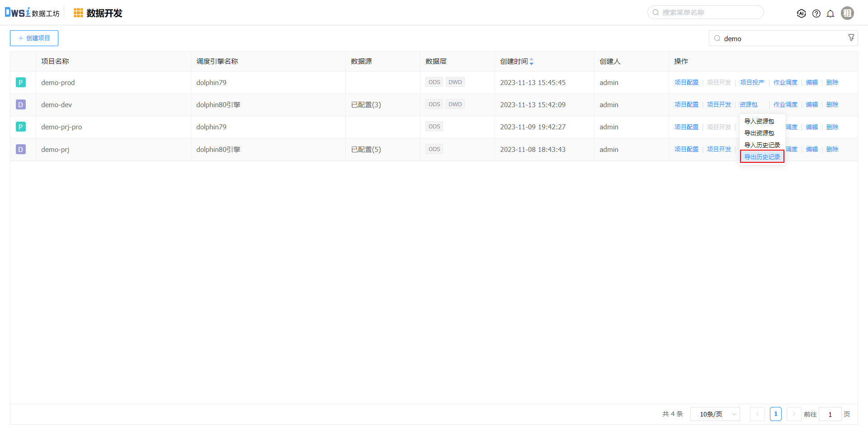Open 项目投产 link for demo-prod
Image resolution: width=868 pixels, height=435 pixels.
click(752, 82)
